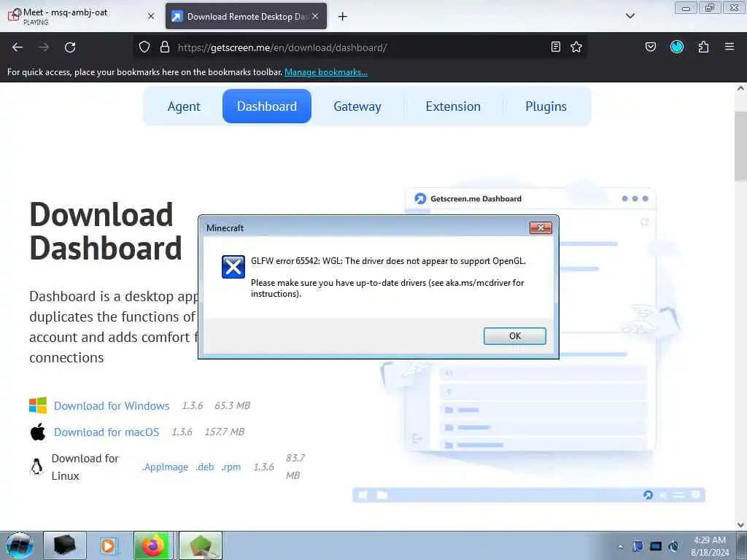Open the Extension download tab

[453, 106]
